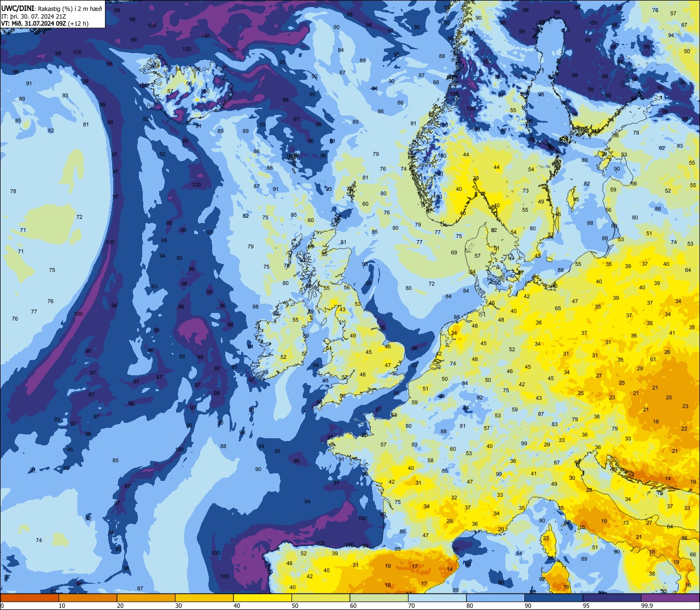Click the 10–20 orange legend swatch
700x610 pixels.
pos(87,597)
